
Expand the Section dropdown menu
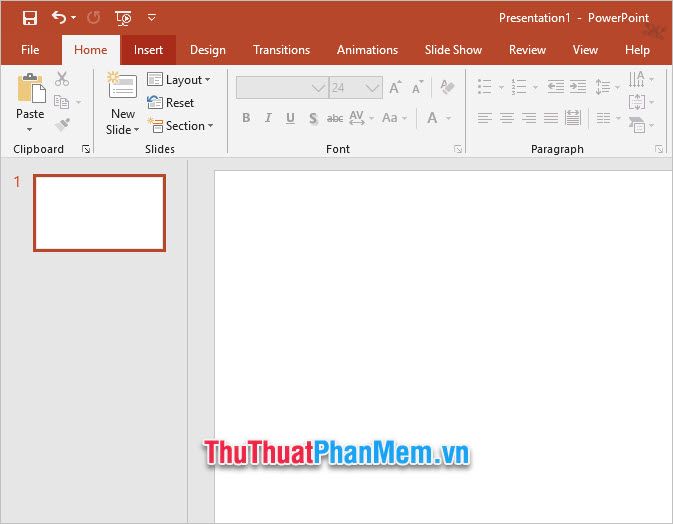point(180,126)
